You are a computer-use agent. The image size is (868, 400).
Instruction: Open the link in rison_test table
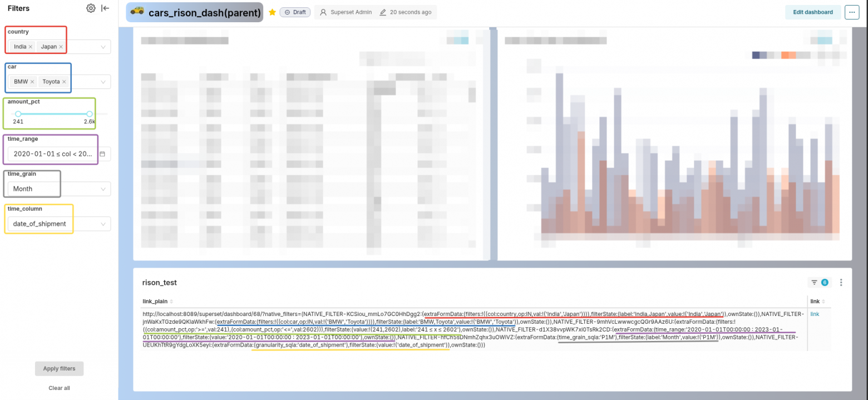[815, 314]
